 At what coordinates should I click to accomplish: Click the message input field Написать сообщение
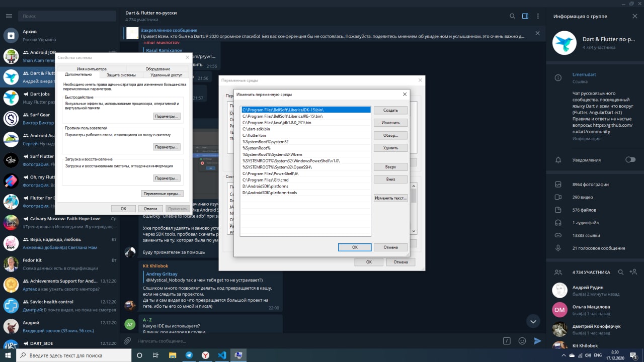pos(317,341)
